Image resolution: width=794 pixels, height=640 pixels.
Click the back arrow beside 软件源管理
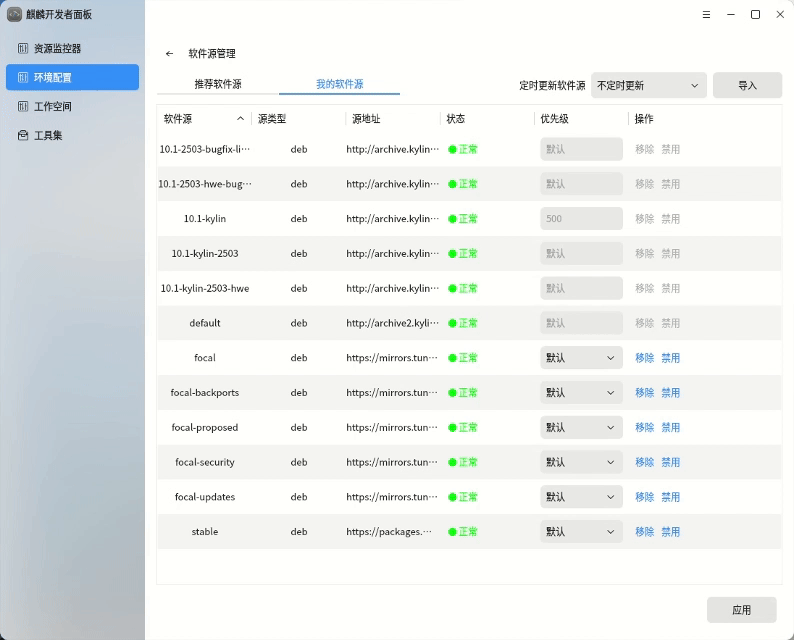point(169,54)
